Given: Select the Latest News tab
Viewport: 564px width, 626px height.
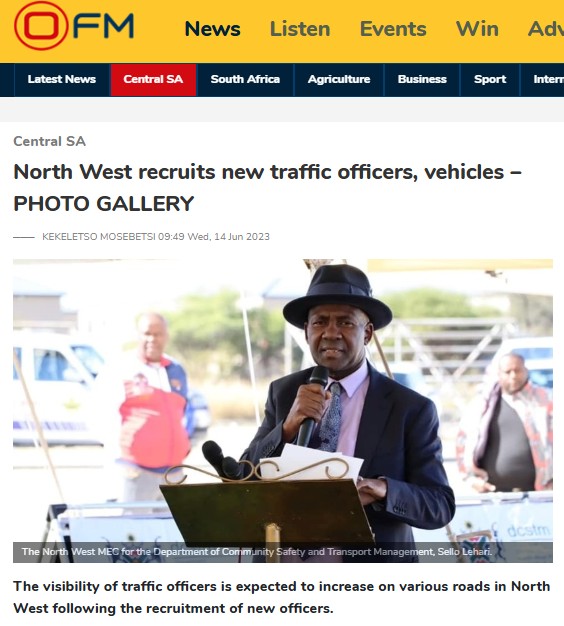Looking at the screenshot, I should [62, 79].
